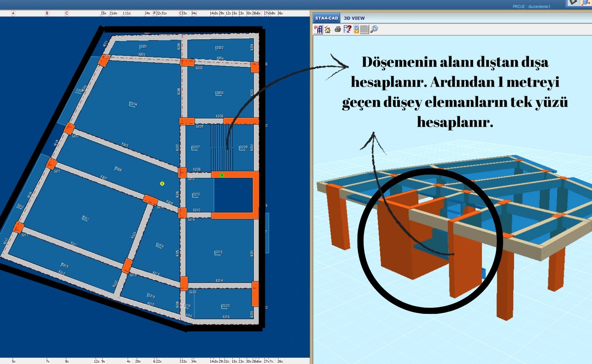Click beam label K205
Screen dimensions: 592x364
(125, 145)
